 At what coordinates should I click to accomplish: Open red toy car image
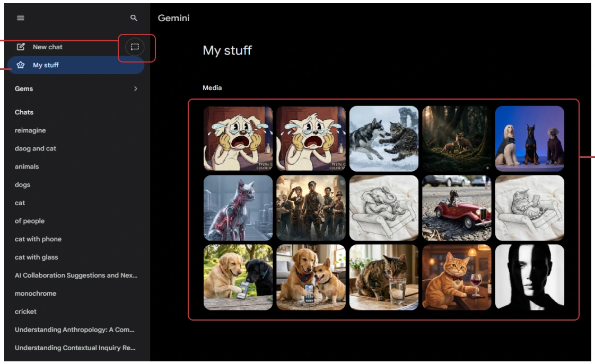pyautogui.click(x=457, y=208)
